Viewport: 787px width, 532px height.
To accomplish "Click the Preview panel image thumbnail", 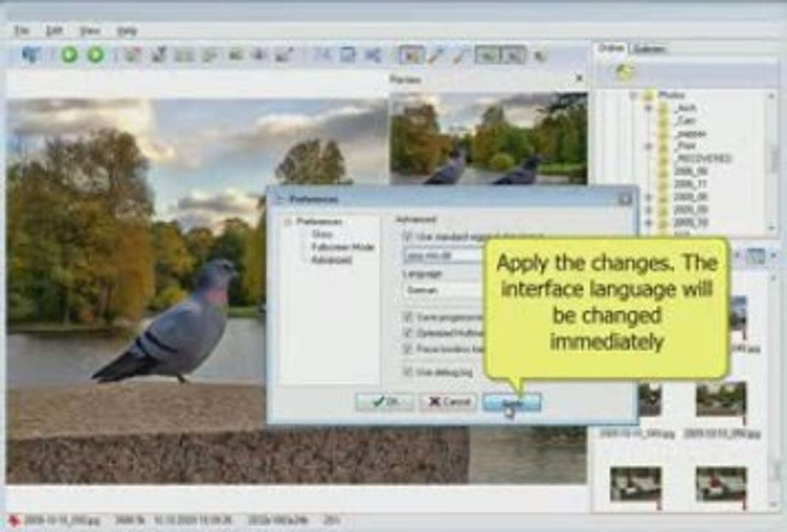I will click(488, 138).
